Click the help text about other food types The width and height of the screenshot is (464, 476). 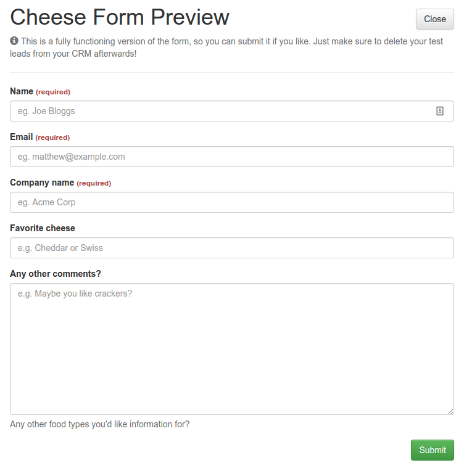[100, 424]
